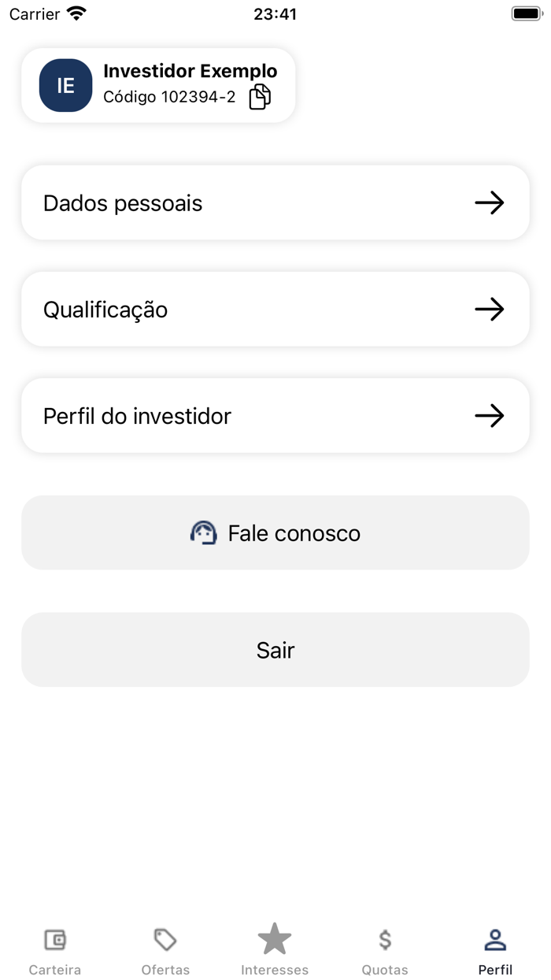Switch to the Carteira tab
This screenshot has height=980, width=551.
tap(54, 949)
